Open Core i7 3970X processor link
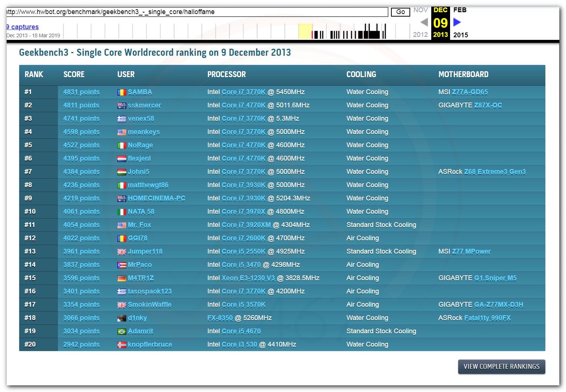This screenshot has height=392, width=566. 244,212
